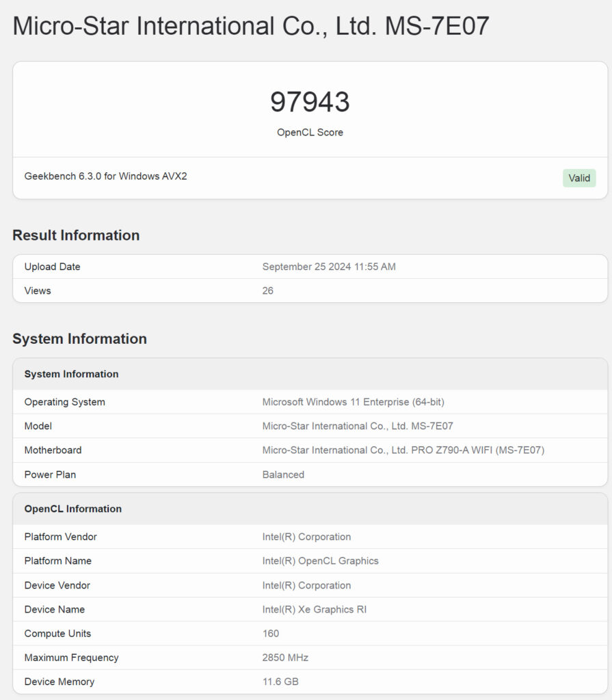Click the Compute Units label
Image resolution: width=612 pixels, height=700 pixels.
57,634
